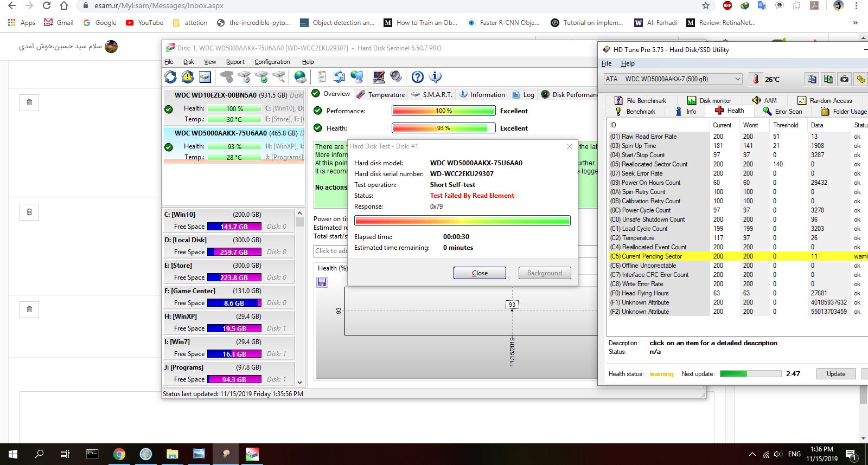868x465 pixels.
Task: Select the Current Pending Sector attribute row
Action: click(738, 256)
